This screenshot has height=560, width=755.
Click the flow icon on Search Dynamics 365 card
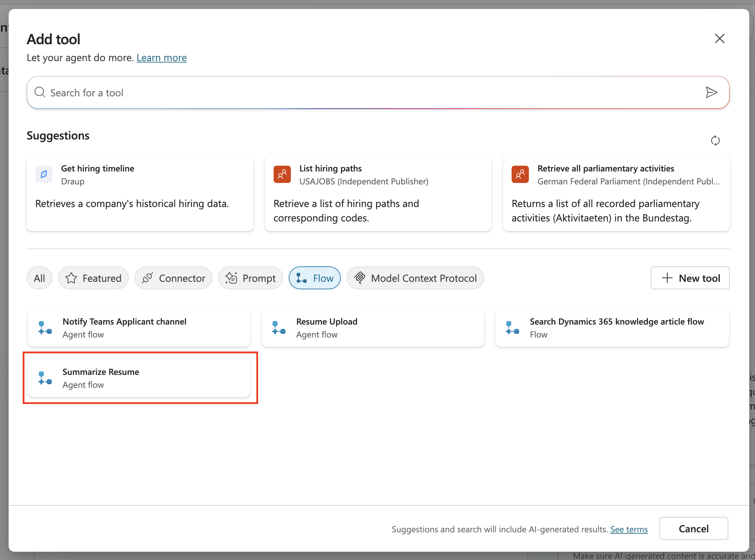[x=512, y=327]
